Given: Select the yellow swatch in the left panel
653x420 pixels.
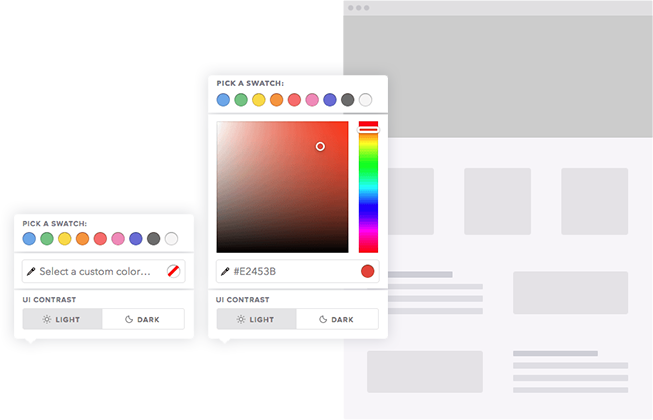Looking at the screenshot, I should click(65, 239).
